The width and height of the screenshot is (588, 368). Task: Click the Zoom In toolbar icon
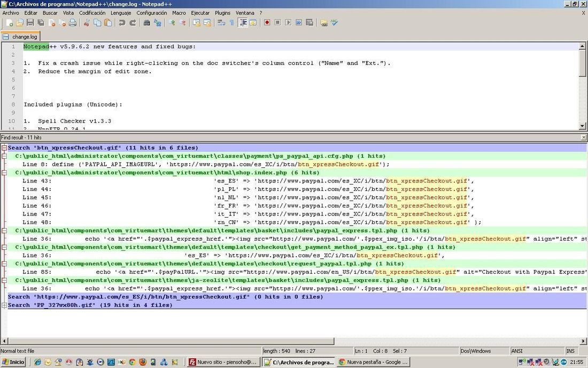click(x=172, y=23)
